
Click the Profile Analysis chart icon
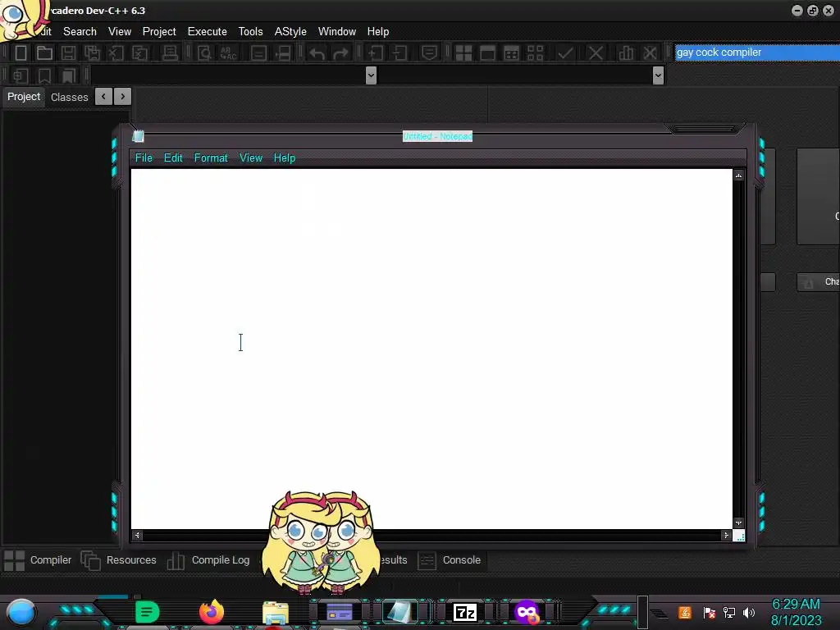[x=626, y=52]
